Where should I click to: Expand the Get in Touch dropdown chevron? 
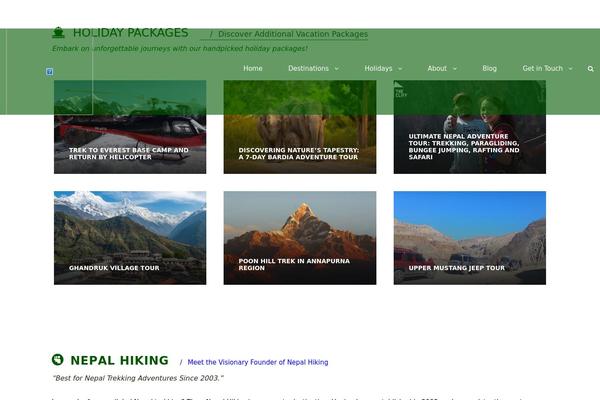[570, 69]
